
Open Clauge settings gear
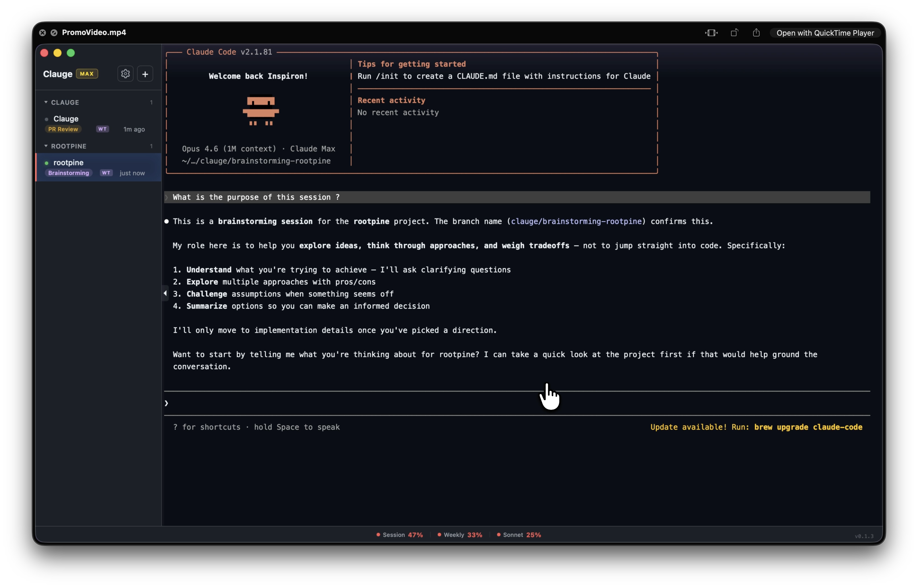tap(125, 74)
